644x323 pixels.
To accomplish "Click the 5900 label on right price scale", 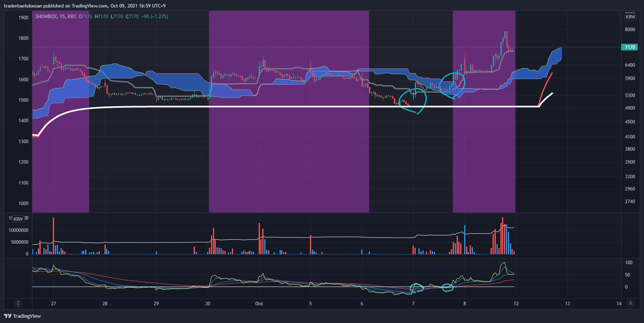I will 630,78.
